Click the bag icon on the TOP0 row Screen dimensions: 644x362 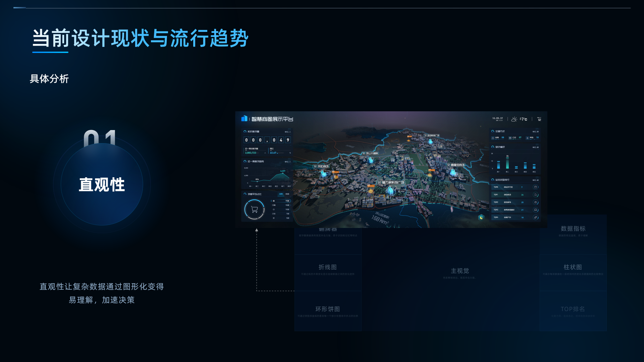[x=536, y=187]
